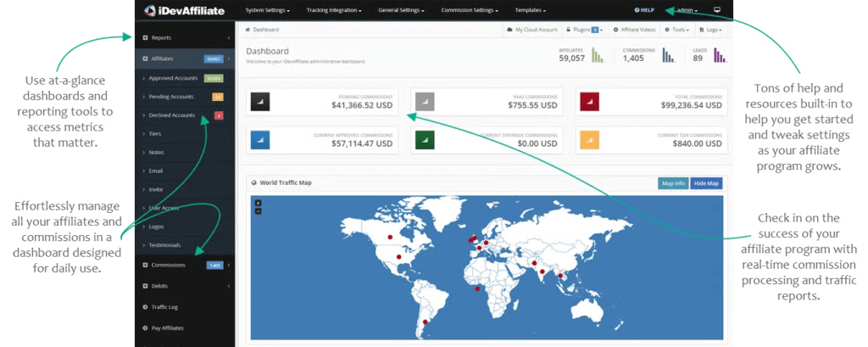
Task: Click the green Current Override Commissions icon
Action: (425, 140)
